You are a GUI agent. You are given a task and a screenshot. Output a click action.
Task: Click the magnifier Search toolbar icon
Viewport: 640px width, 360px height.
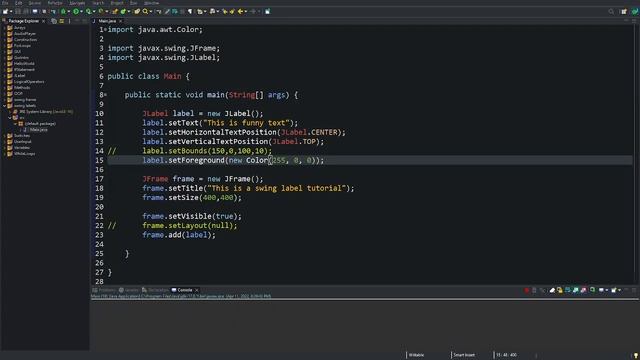tap(145, 11)
